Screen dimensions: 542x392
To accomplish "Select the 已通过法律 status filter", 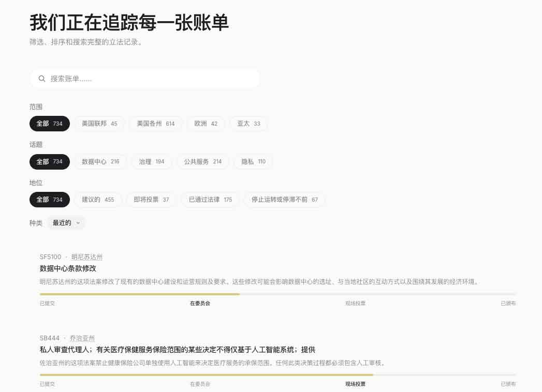I will [x=210, y=200].
